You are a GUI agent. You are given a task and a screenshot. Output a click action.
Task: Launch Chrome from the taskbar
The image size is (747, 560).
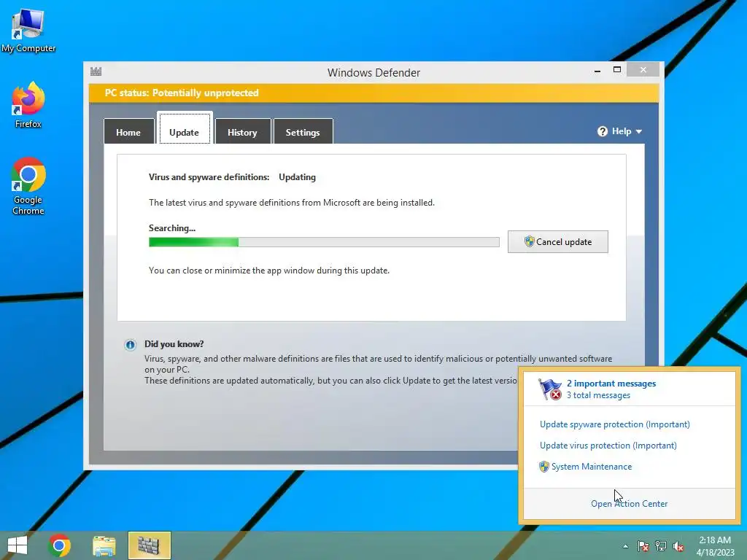coord(59,545)
